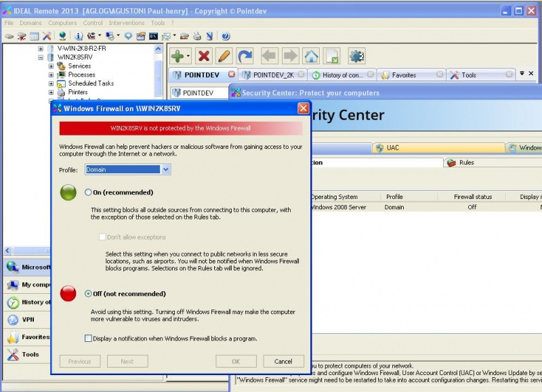Viewport: 542px width, 392px height.
Task: Click the tree panel horizontal scroll left arrow
Action: [7, 251]
